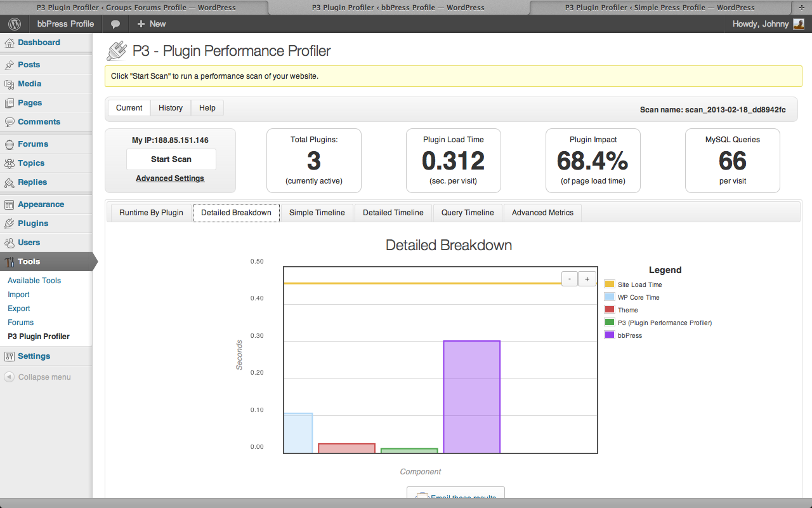Select the History tab
812x508 pixels.
click(171, 108)
